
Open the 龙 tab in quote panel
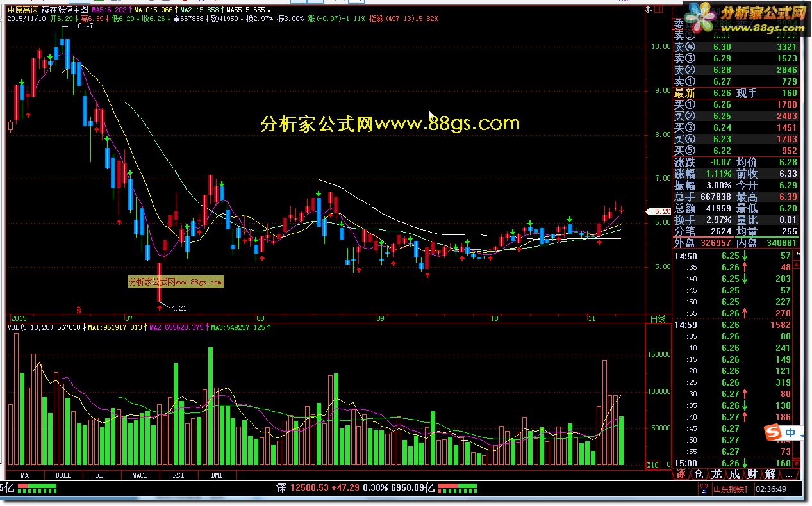717,475
